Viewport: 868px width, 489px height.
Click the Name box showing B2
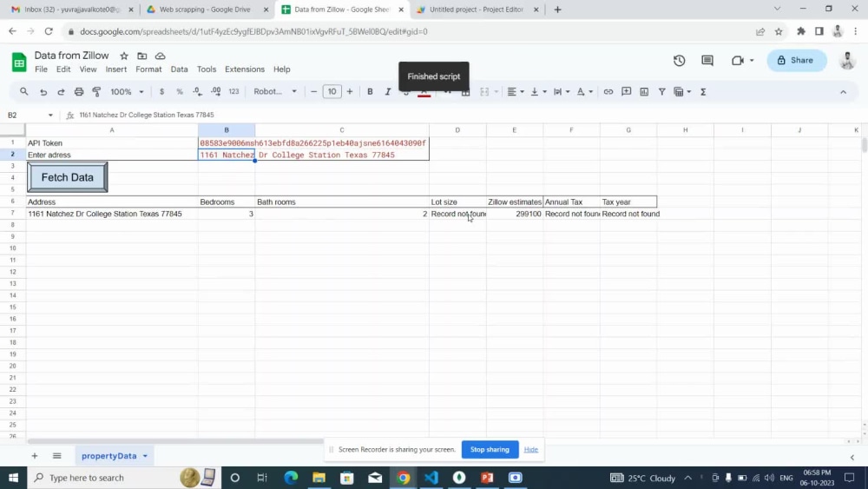pyautogui.click(x=30, y=115)
